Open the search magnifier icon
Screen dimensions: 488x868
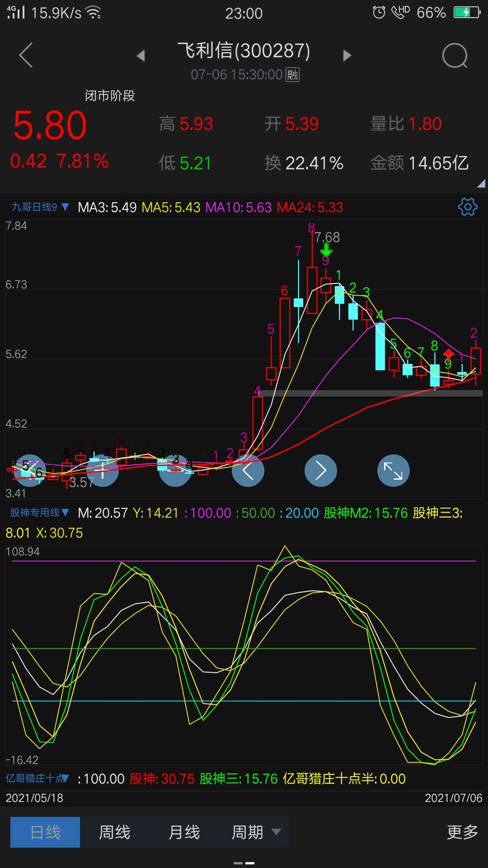pos(455,56)
